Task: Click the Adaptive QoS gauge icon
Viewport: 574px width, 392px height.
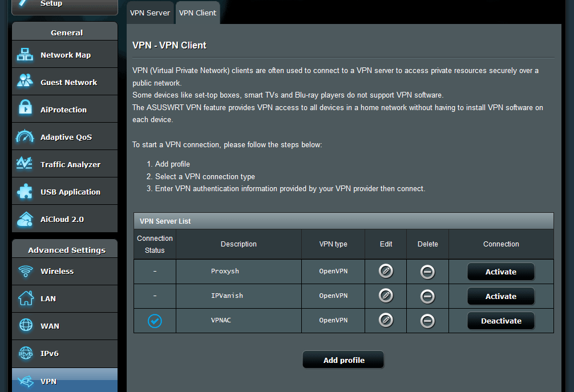Action: [x=25, y=136]
